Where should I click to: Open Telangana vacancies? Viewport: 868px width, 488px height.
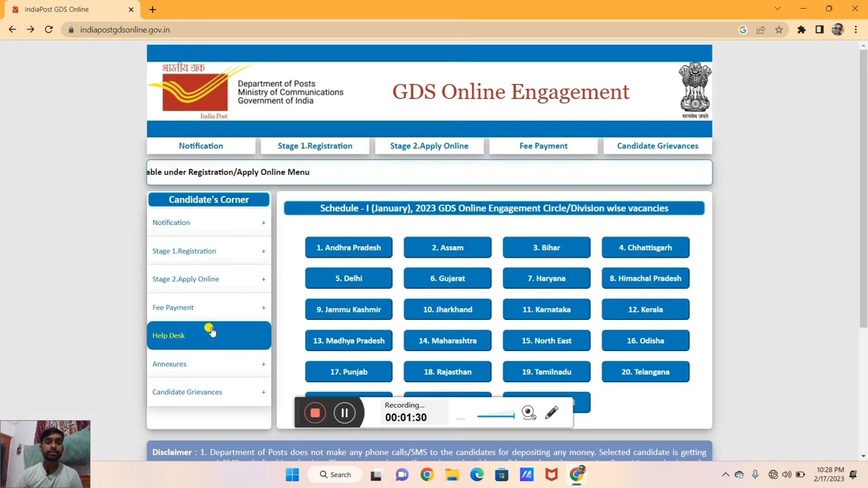click(646, 372)
